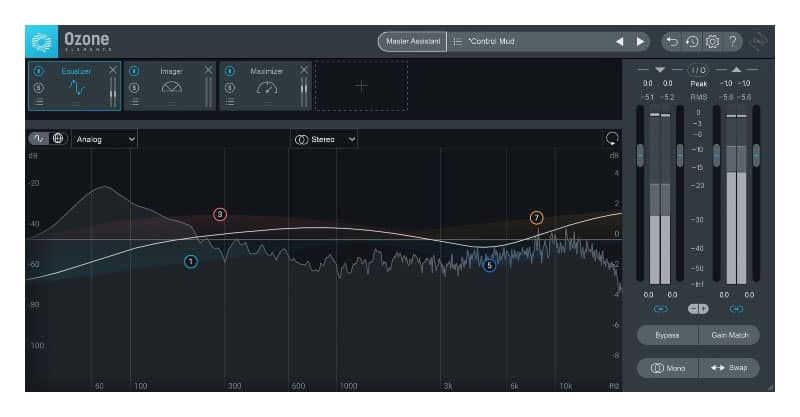Open the Master Assistant
Screen dimensions: 800x417
pyautogui.click(x=413, y=41)
